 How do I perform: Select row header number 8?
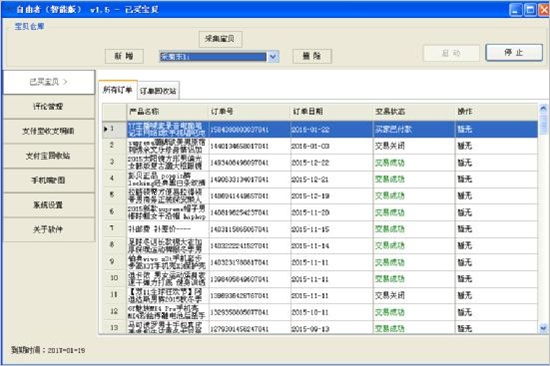point(114,245)
